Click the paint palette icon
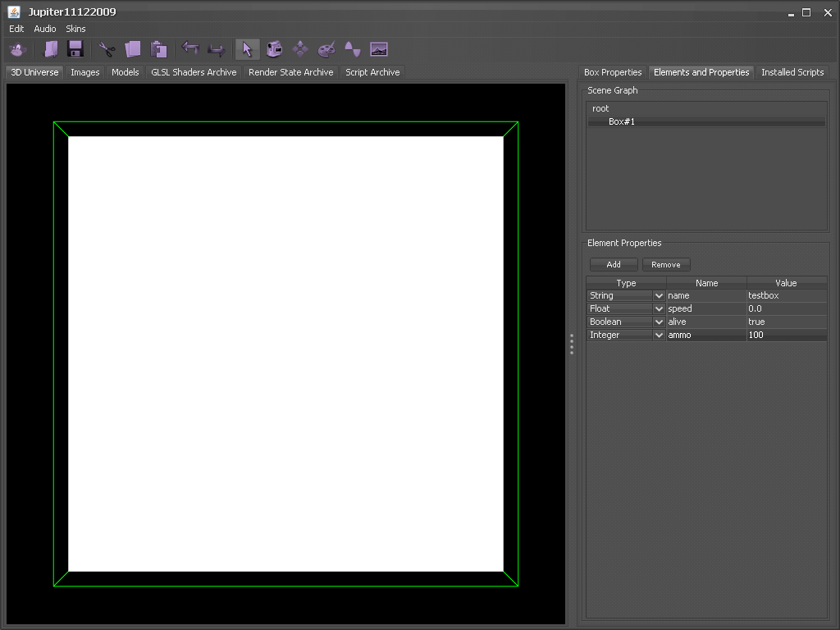The width and height of the screenshot is (840, 630). coord(326,49)
